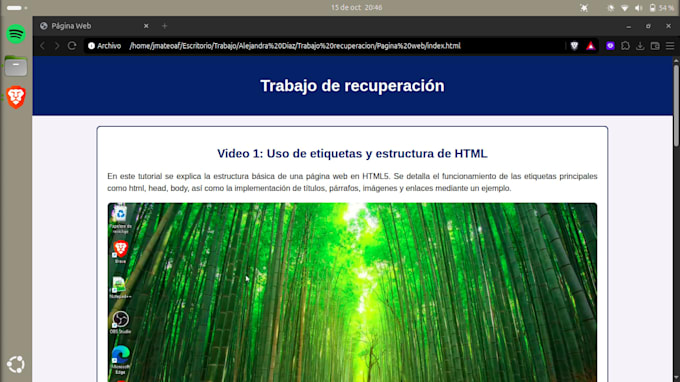Click the Microsoft Edge shortcut in the video
Viewport: 680px width, 382px height.
pyautogui.click(x=120, y=360)
